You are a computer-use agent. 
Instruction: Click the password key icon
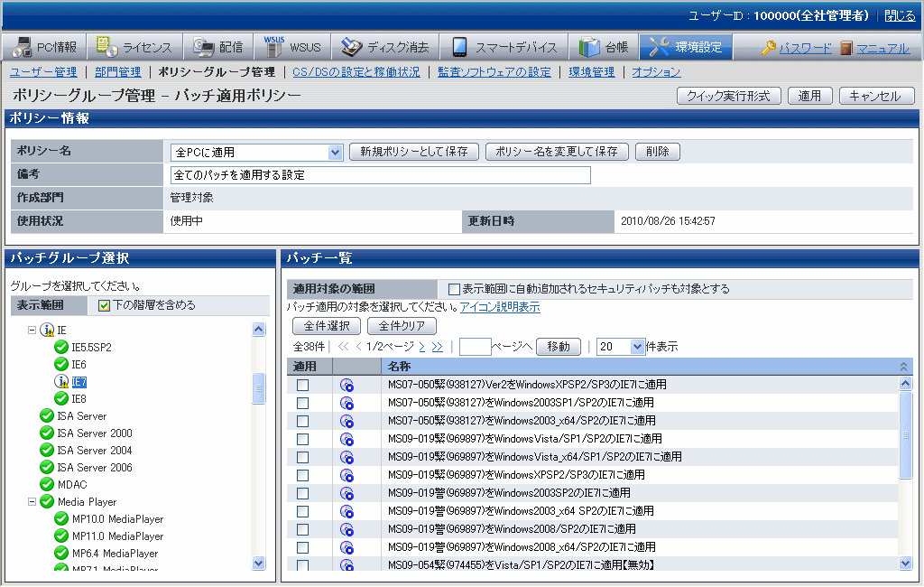(769, 48)
